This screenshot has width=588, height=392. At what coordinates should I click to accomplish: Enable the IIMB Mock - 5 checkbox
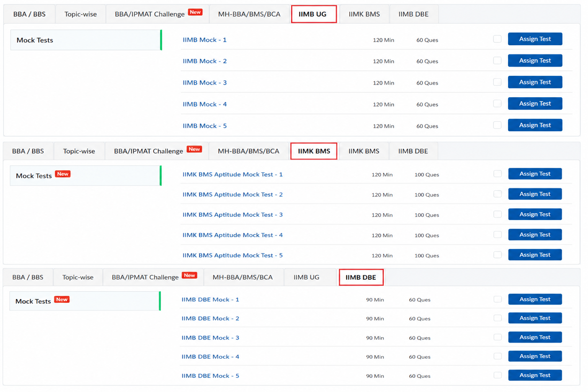(x=497, y=125)
